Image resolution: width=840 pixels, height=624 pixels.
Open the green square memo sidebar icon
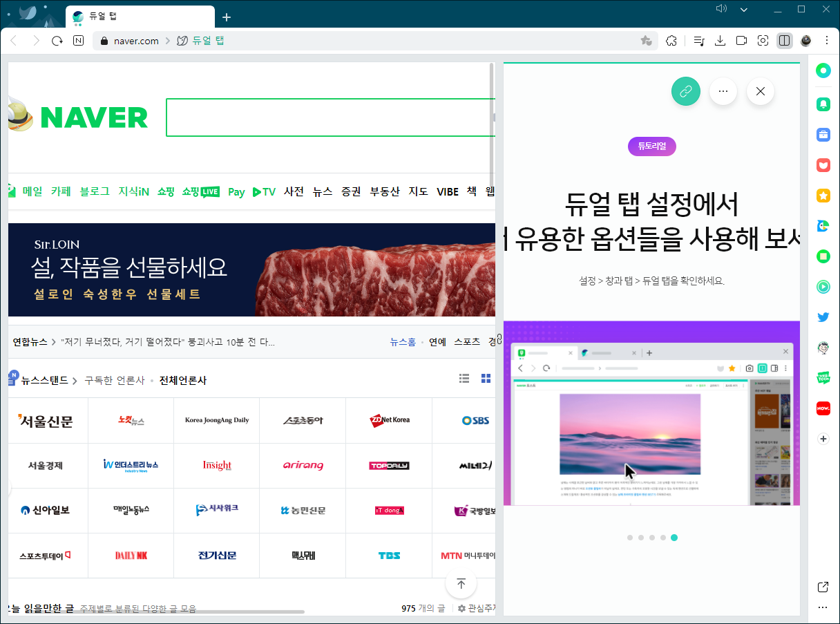tap(823, 256)
